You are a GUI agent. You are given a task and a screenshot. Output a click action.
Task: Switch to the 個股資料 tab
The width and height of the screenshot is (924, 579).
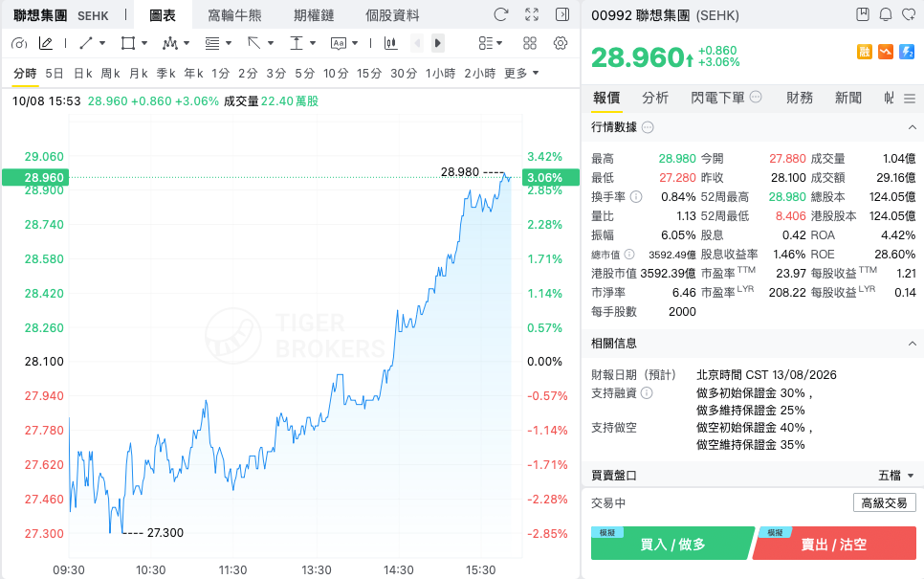392,15
